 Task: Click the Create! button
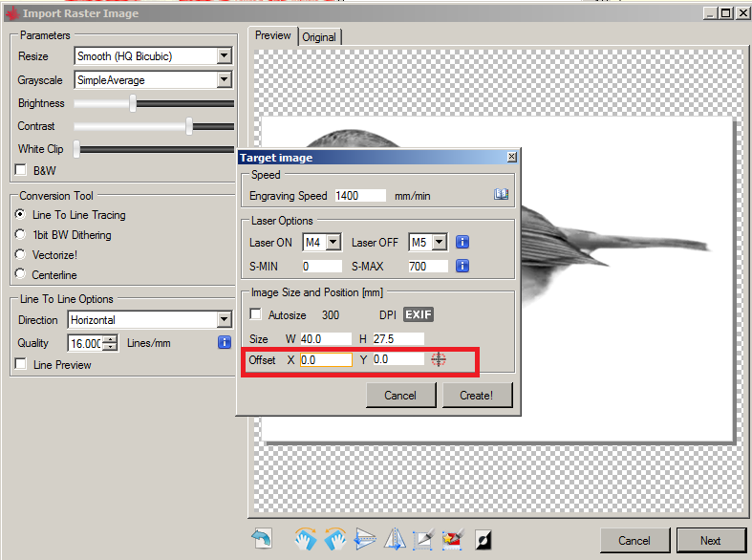(477, 395)
